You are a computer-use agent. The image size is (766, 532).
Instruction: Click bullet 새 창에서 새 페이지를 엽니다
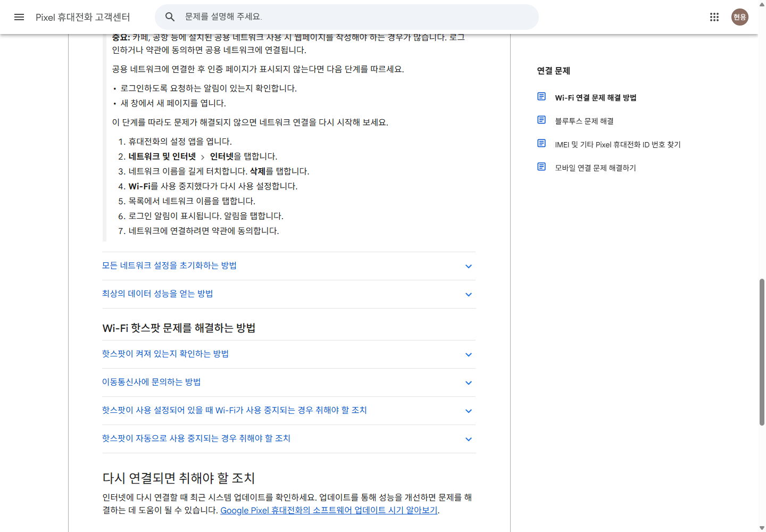coord(173,103)
